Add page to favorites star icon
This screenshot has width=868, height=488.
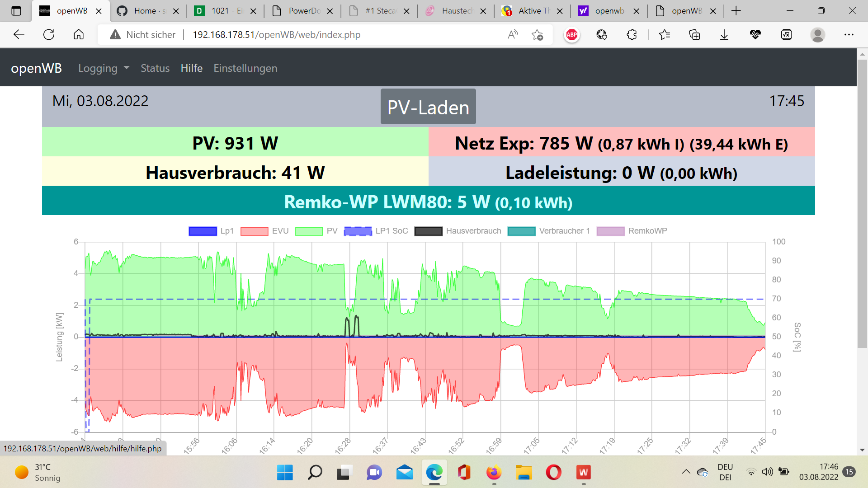pos(537,35)
